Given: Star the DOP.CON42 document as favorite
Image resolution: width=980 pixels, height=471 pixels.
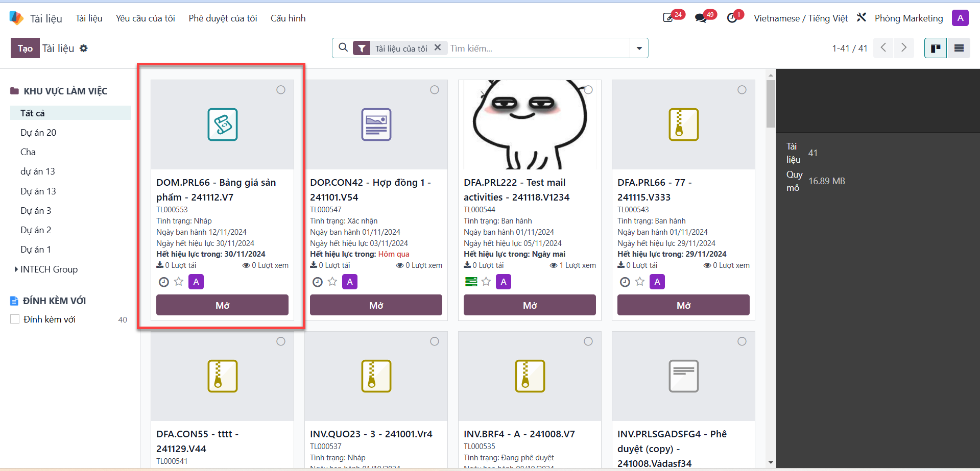Looking at the screenshot, I should [x=332, y=281].
